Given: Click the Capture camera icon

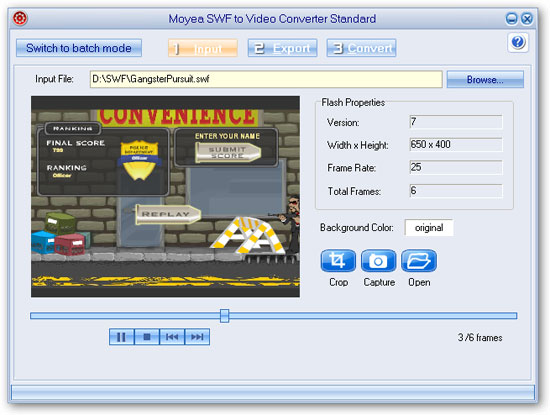Looking at the screenshot, I should tap(378, 261).
